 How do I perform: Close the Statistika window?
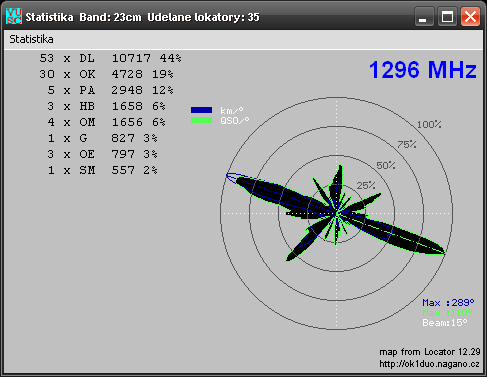470,17
